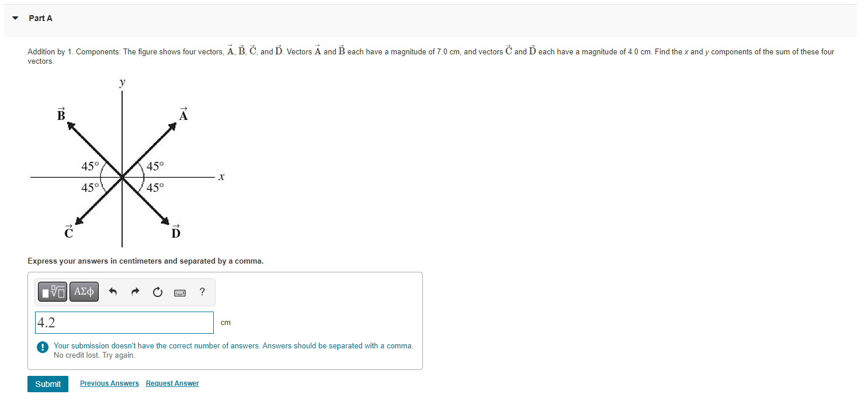Open the keyboard shortcuts icon
Screen dimensions: 868x408
pos(180,292)
